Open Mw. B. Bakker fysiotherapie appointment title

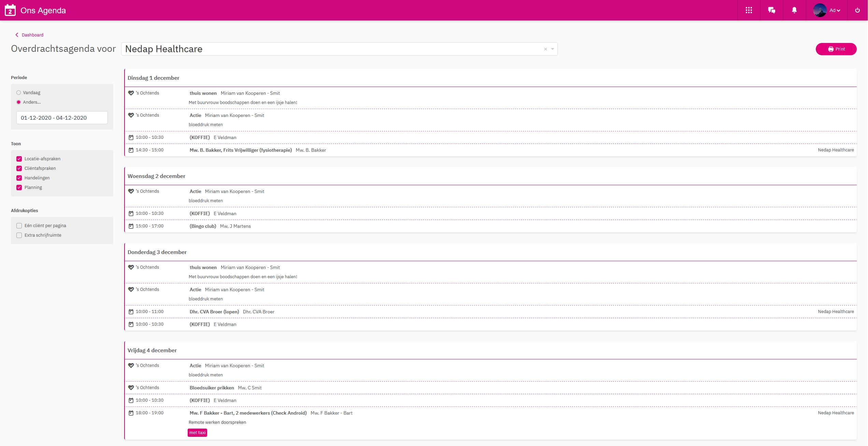[x=241, y=150]
